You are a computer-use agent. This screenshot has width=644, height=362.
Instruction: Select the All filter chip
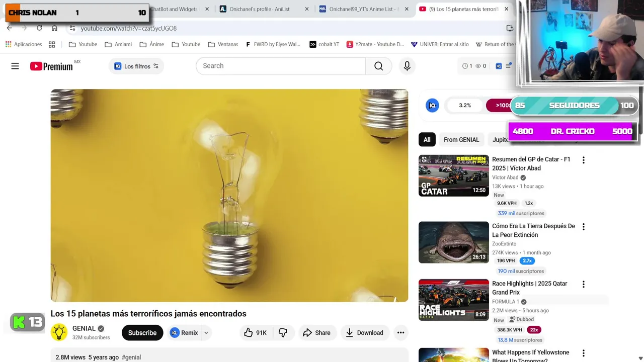click(427, 140)
